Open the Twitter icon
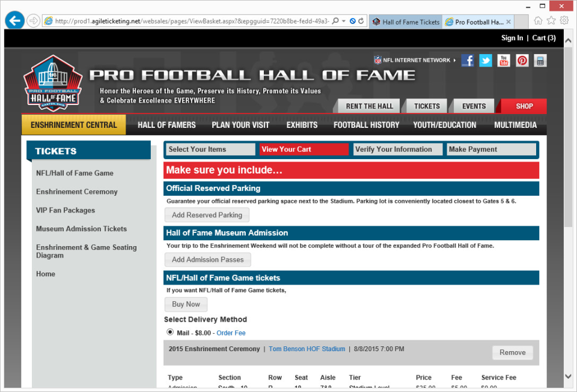 [486, 60]
